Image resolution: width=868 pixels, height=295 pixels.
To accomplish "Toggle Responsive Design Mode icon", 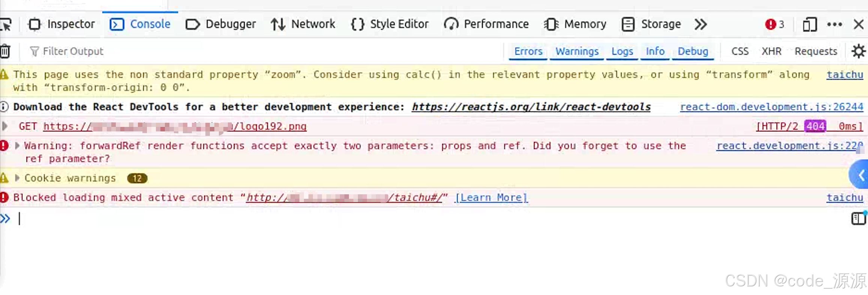I will 809,24.
